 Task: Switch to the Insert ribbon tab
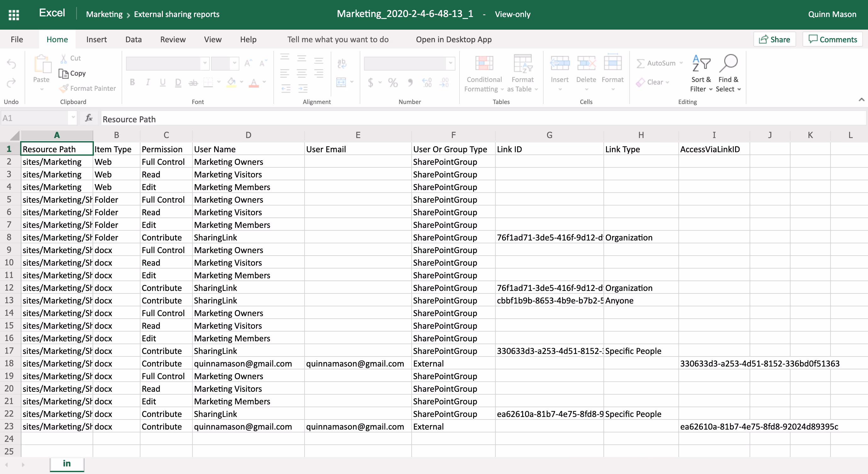pos(96,39)
